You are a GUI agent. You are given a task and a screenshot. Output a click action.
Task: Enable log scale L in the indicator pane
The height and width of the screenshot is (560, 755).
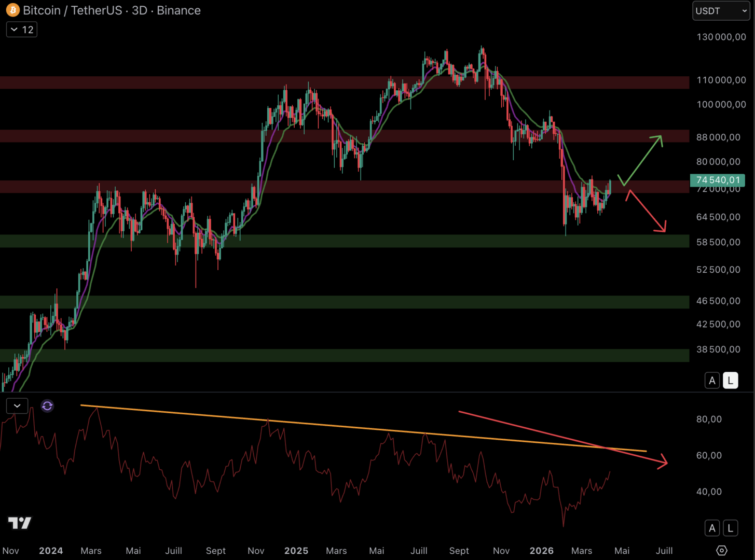click(730, 528)
